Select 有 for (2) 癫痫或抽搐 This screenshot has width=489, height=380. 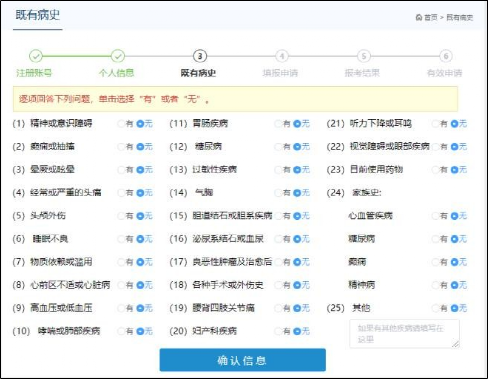point(121,147)
